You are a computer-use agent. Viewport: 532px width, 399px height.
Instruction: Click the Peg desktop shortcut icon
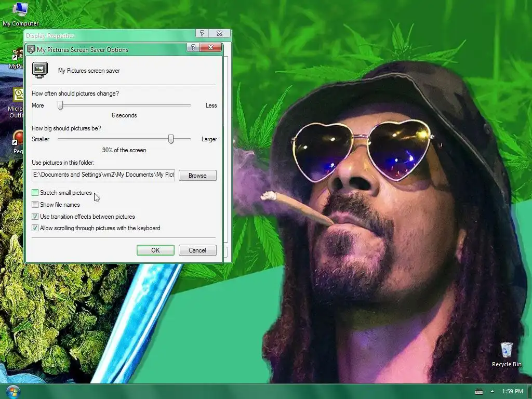click(x=18, y=142)
